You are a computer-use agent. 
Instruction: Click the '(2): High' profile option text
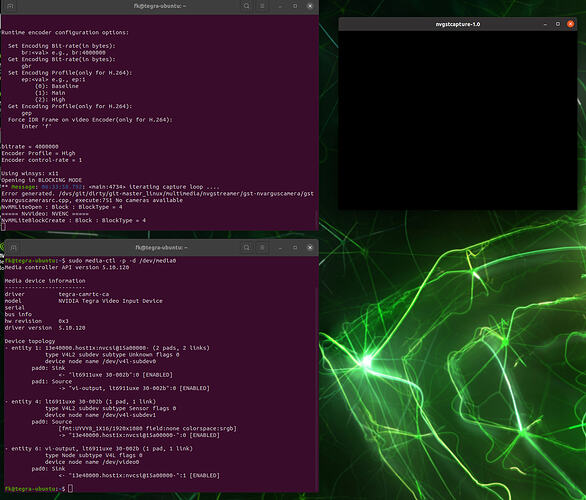coord(50,100)
